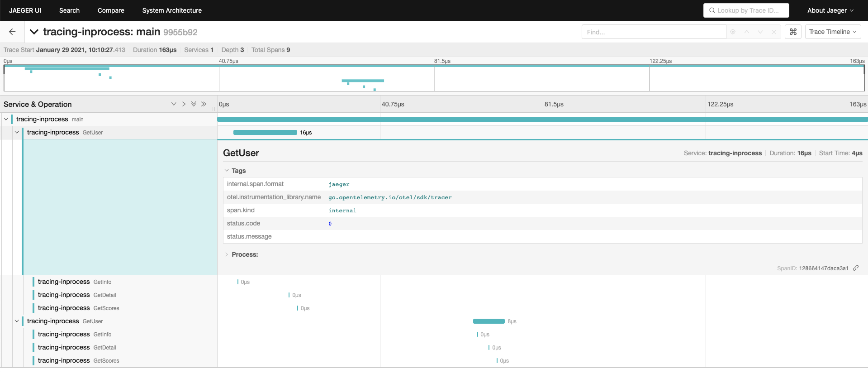This screenshot has height=383, width=868.
Task: Collapse the second GetUser span's children
Action: (17, 321)
